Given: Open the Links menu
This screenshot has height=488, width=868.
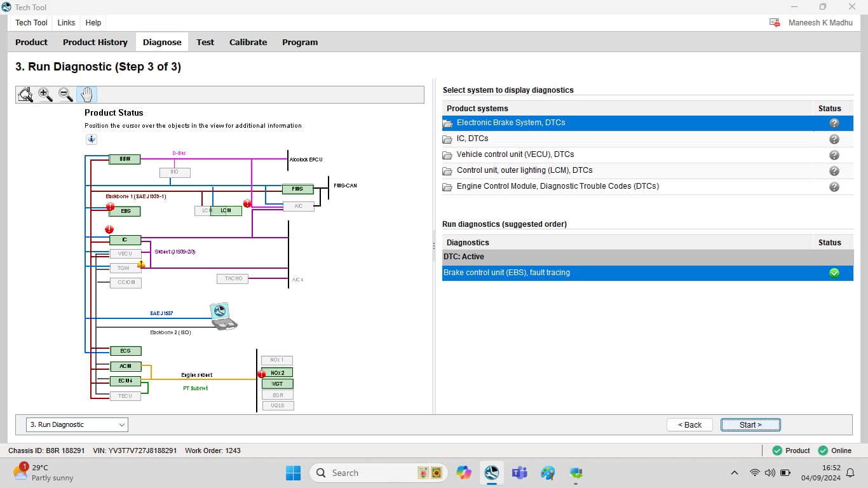Looking at the screenshot, I should coord(66,23).
